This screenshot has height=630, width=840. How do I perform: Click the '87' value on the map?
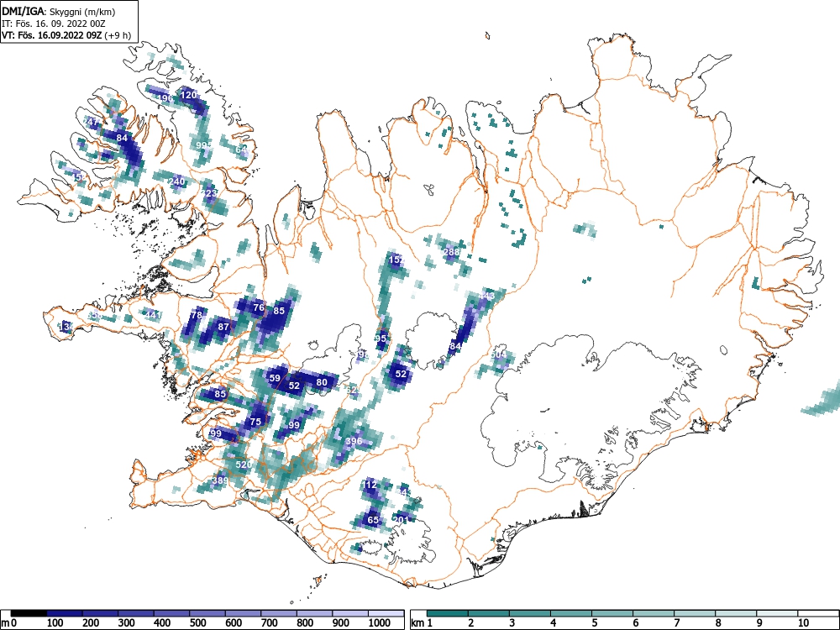[223, 326]
